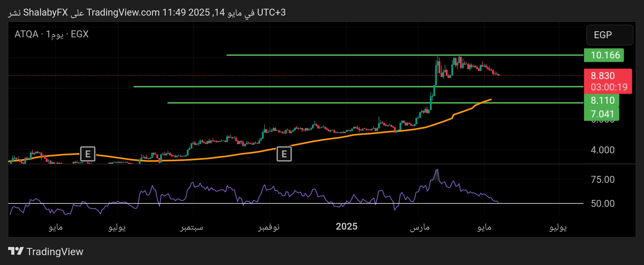Click the earnings E marker near November

[x=284, y=154]
